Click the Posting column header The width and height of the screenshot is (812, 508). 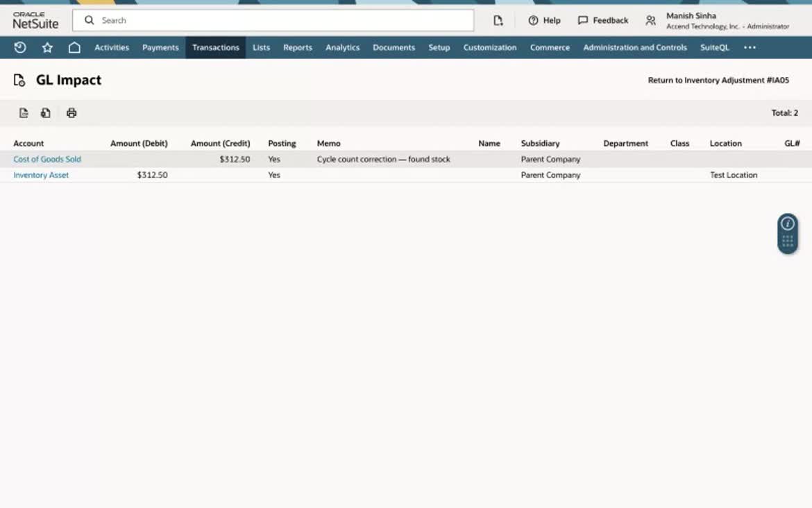coord(282,144)
